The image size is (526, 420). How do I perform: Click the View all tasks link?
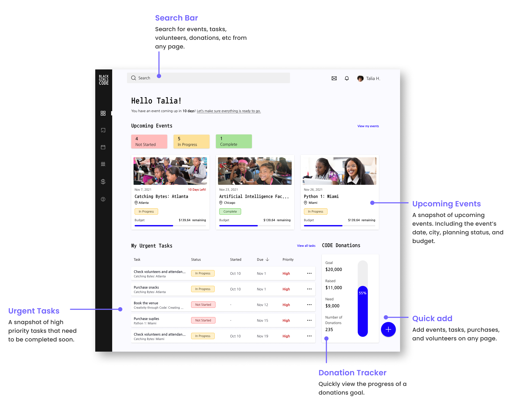tap(306, 246)
